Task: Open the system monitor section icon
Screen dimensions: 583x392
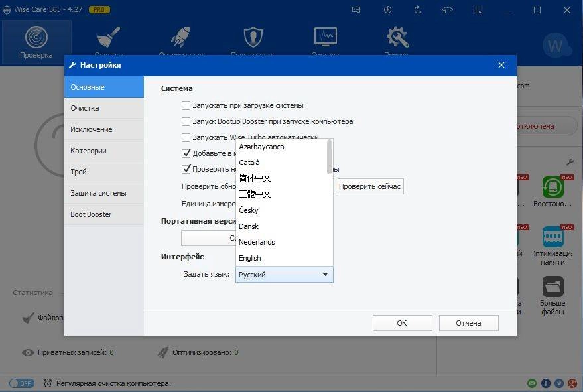Action: (326, 37)
